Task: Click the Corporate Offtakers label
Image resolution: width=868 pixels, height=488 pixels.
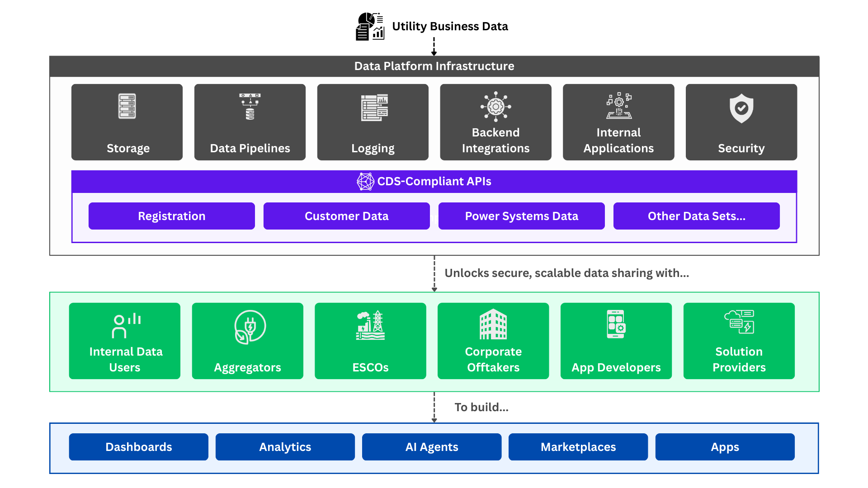Action: (493, 360)
